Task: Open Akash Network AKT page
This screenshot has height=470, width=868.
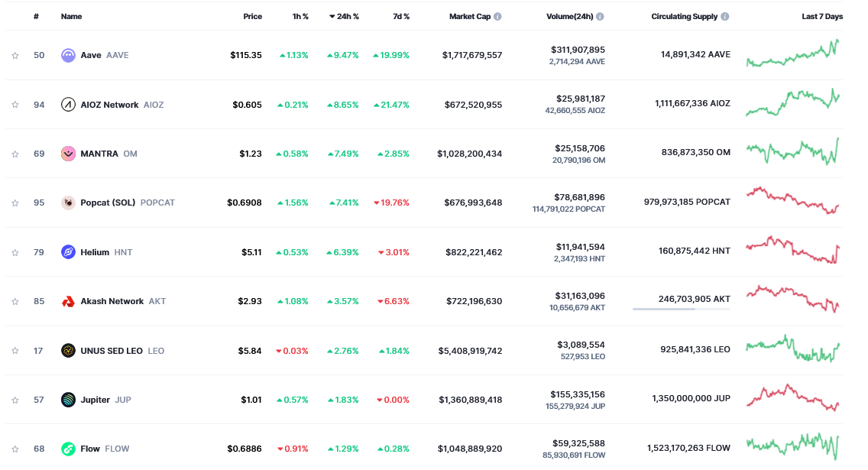Action: 123,302
